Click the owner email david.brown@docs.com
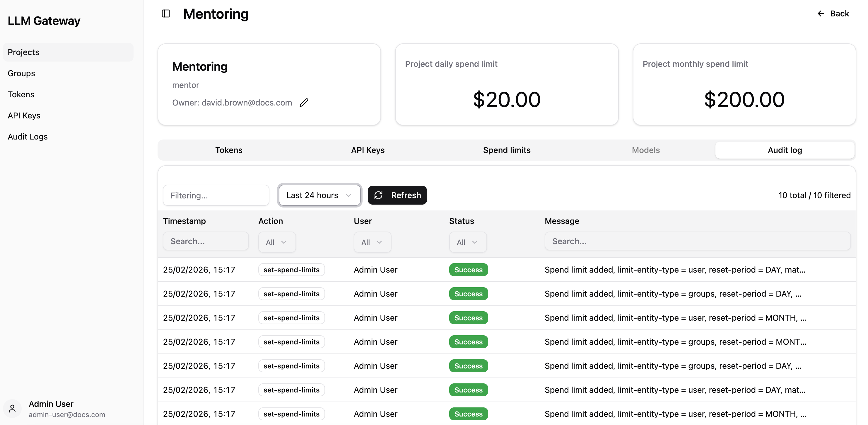Image resolution: width=868 pixels, height=425 pixels. pyautogui.click(x=247, y=103)
